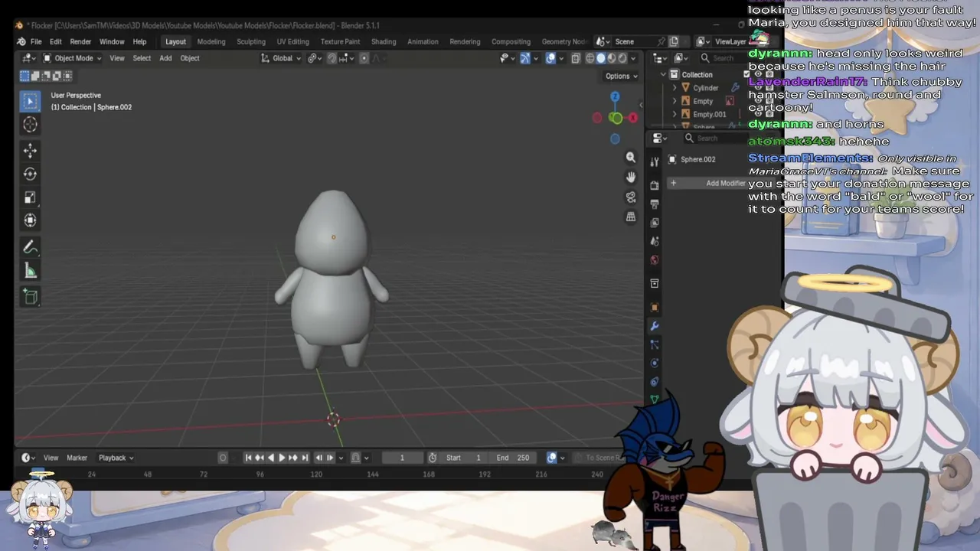Select the Measure tool
980x551 pixels.
tap(30, 270)
